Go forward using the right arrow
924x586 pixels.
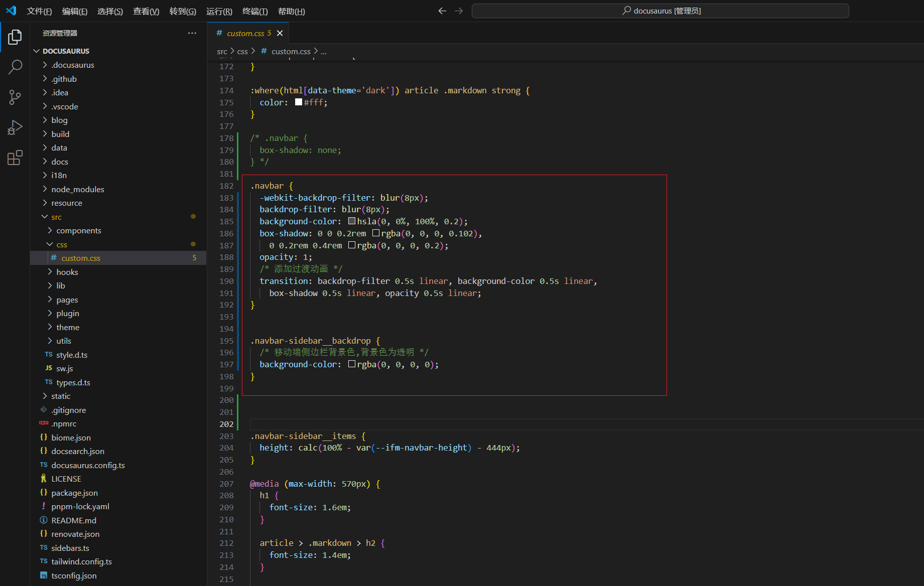[x=459, y=11]
